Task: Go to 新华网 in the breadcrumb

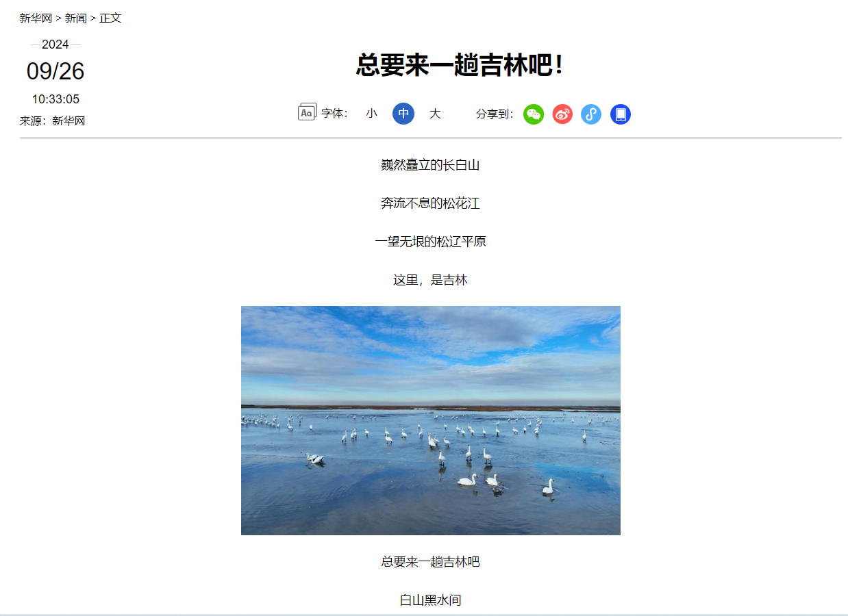Action: pyautogui.click(x=36, y=18)
